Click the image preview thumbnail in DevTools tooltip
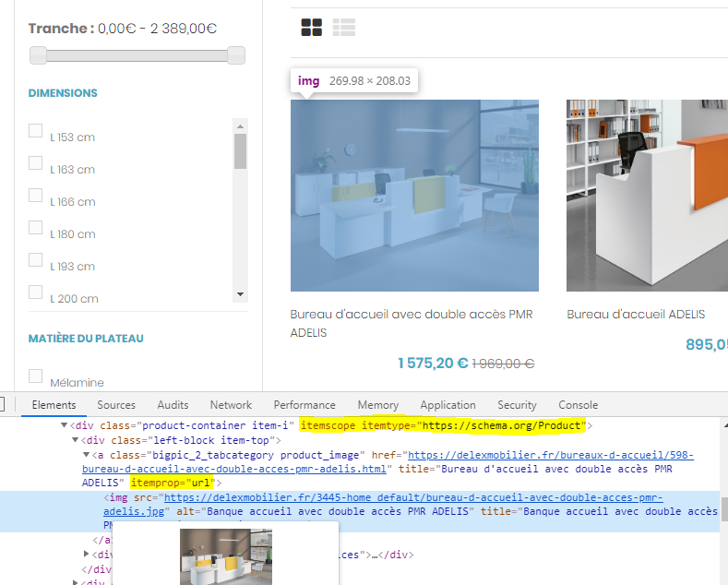The width and height of the screenshot is (728, 585). pyautogui.click(x=226, y=556)
